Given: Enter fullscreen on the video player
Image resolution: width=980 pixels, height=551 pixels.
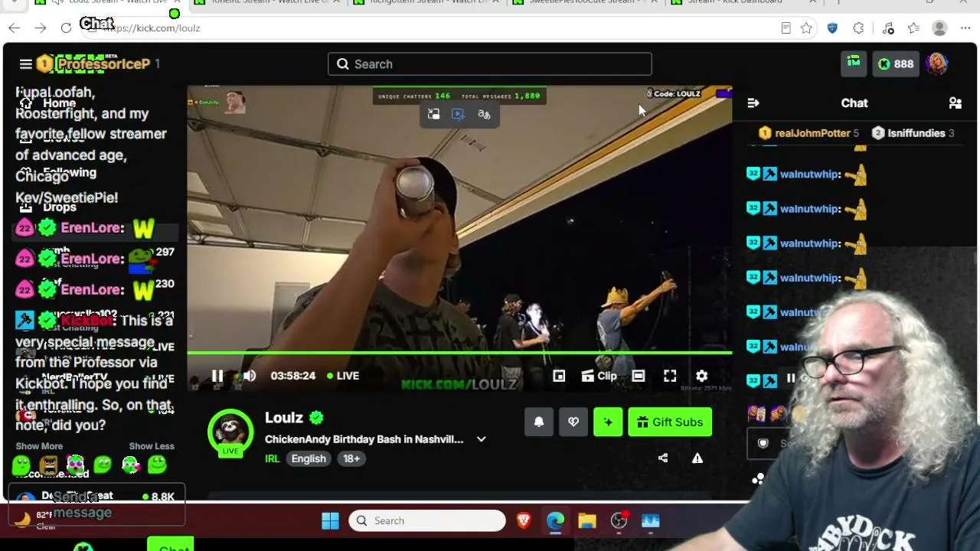Looking at the screenshot, I should click(670, 376).
